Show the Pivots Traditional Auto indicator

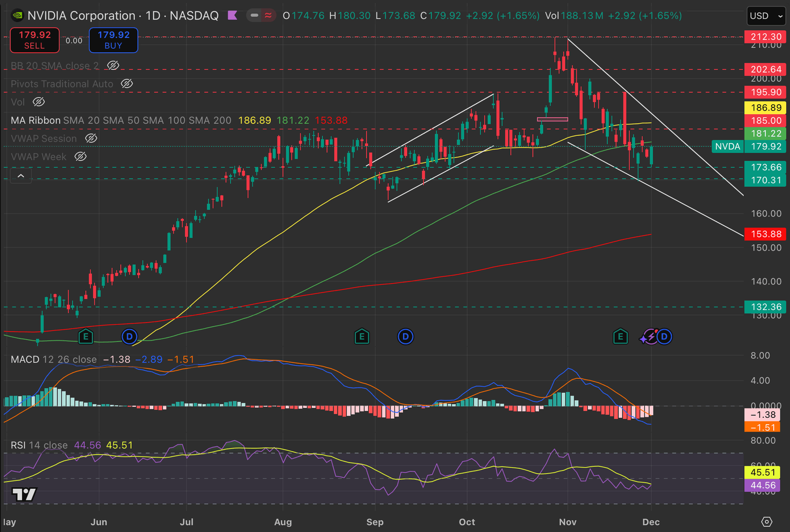pos(127,84)
